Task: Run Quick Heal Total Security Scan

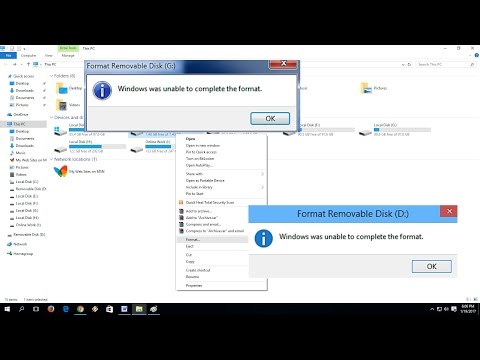Action: (x=210, y=202)
